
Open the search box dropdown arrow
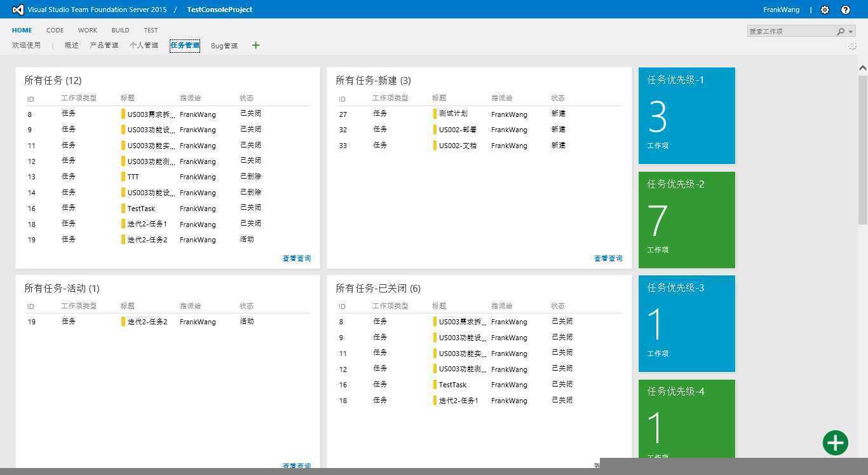(851, 31)
